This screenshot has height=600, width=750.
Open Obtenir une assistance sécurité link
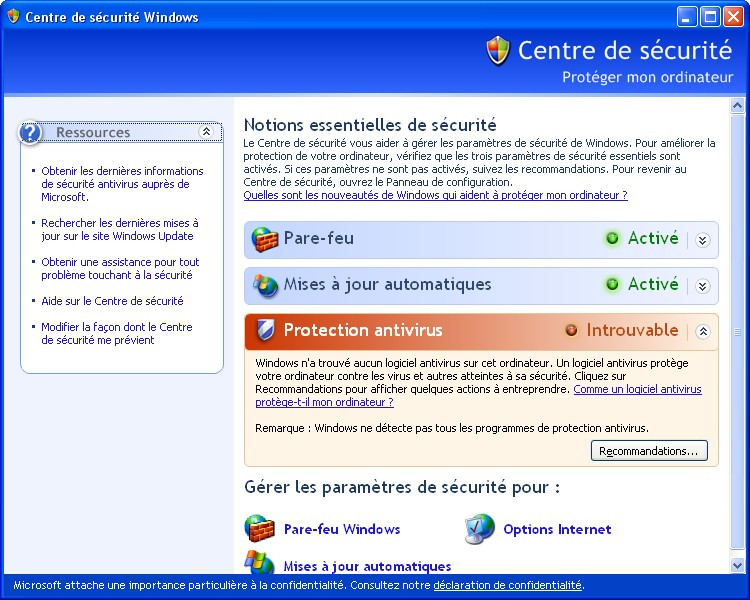[120, 268]
